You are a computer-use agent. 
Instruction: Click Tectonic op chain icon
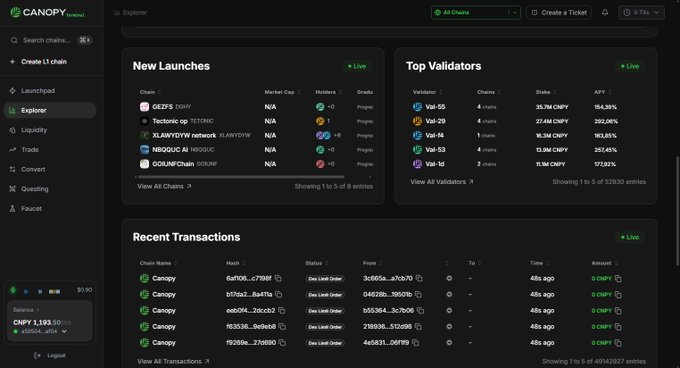coord(144,121)
